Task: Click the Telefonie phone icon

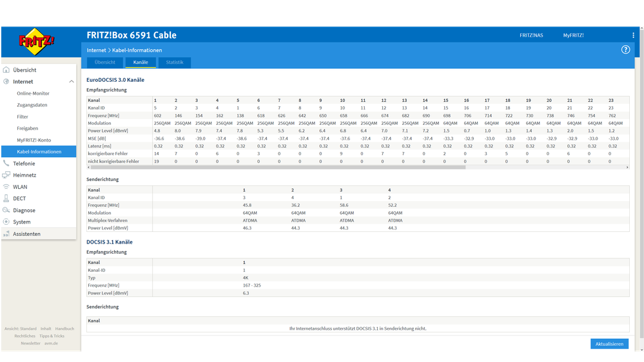Action: (x=6, y=164)
